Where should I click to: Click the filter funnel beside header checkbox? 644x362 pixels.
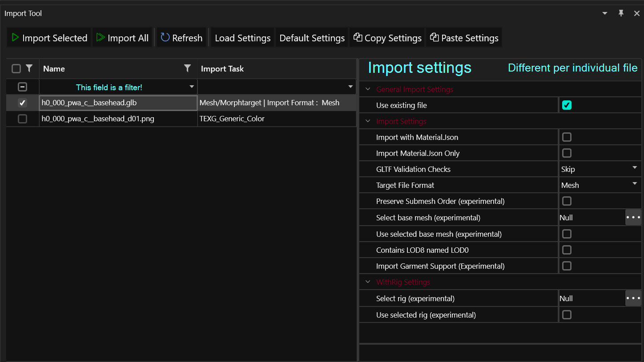[x=29, y=68]
